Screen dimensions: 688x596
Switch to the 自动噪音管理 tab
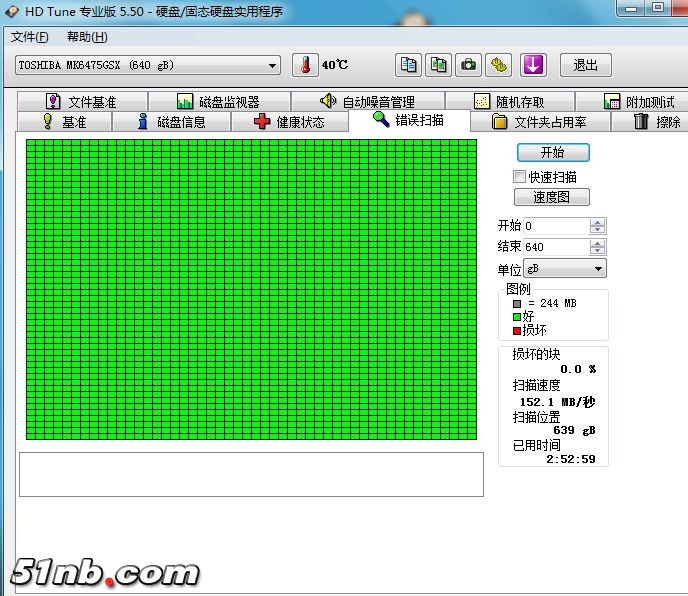368,102
